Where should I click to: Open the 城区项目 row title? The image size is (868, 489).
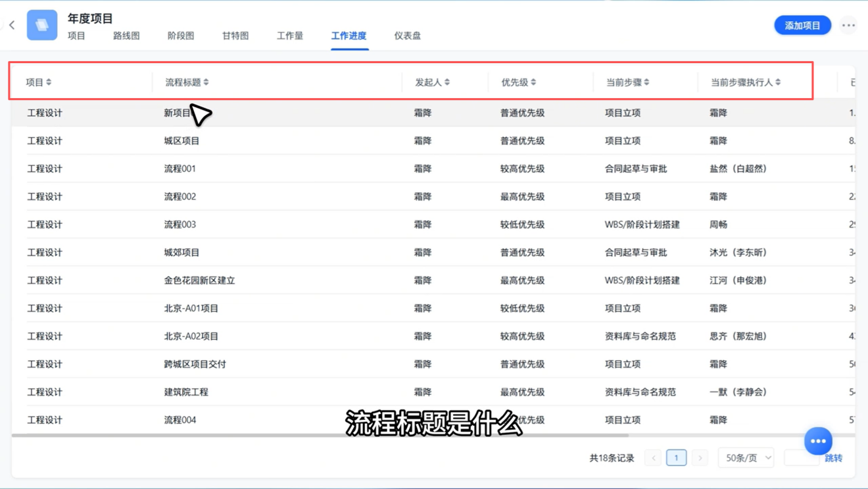pos(181,141)
